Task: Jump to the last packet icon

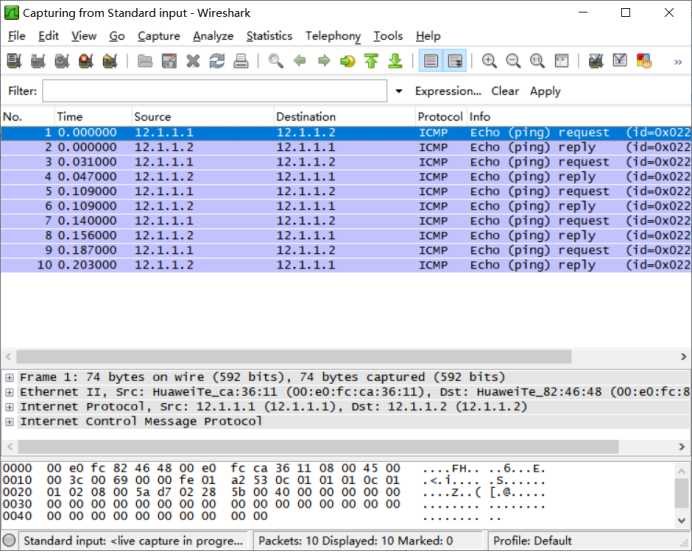Action: (x=395, y=61)
